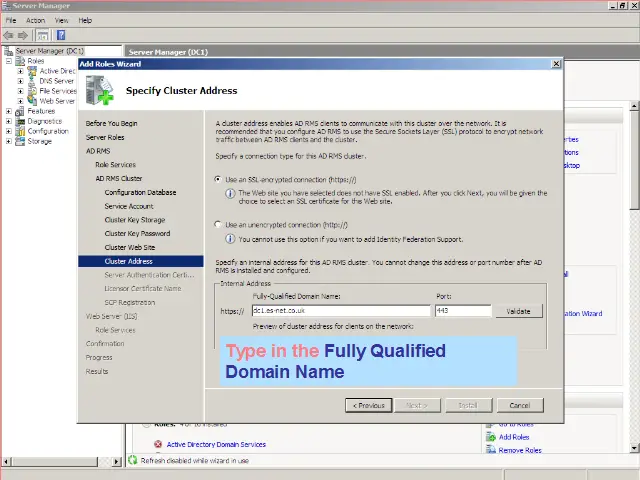Click the Active Directory role icon
Image resolution: width=640 pixels, height=480 pixels.
32,71
